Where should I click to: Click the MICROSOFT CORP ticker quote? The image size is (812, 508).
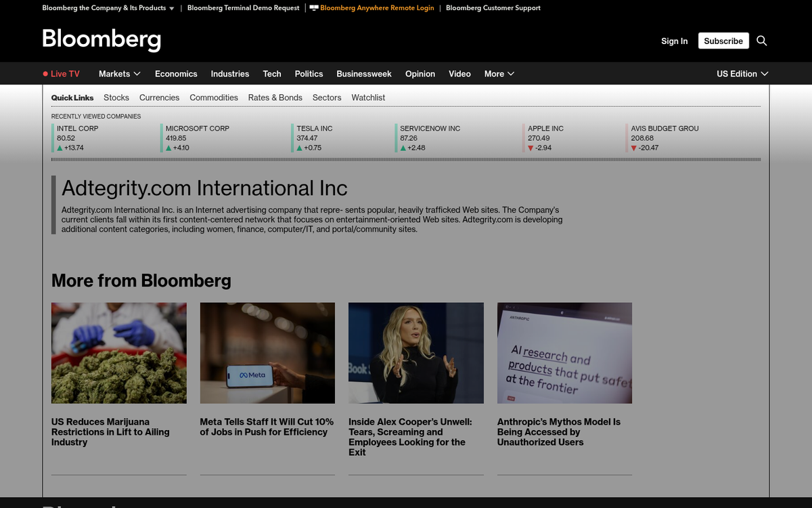point(196,137)
